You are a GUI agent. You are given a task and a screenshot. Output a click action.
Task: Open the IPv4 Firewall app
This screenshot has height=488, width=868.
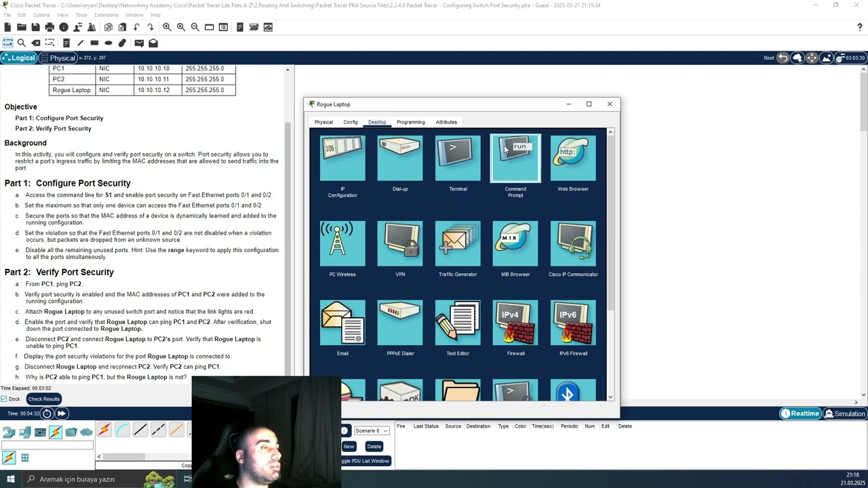[515, 323]
